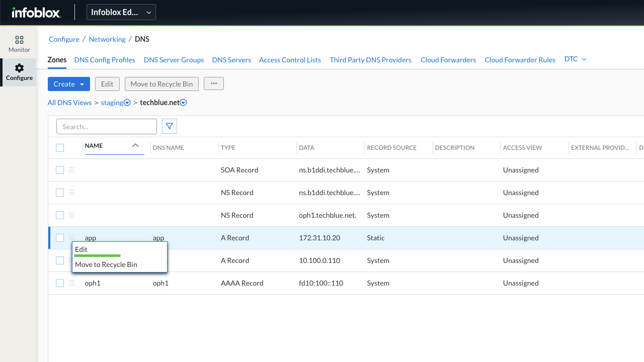Switch to the DNS Servers tab
Image resolution: width=644 pixels, height=362 pixels.
point(231,60)
